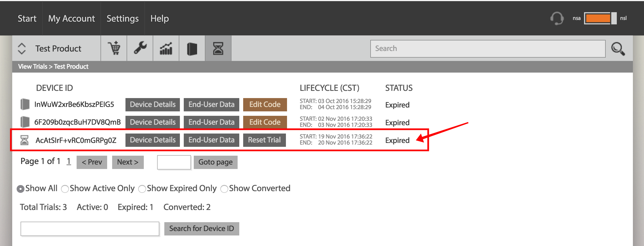Viewport: 644px width, 246px height.
Task: Expand the Test Product selector arrows
Action: (x=22, y=48)
